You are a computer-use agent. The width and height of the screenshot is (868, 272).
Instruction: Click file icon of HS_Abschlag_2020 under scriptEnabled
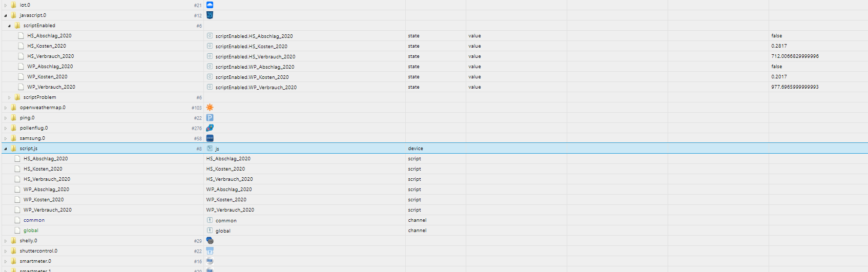(x=21, y=36)
